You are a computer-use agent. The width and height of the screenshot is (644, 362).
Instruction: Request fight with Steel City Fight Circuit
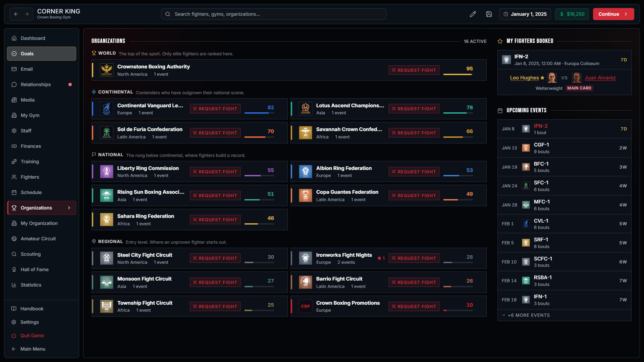click(215, 258)
